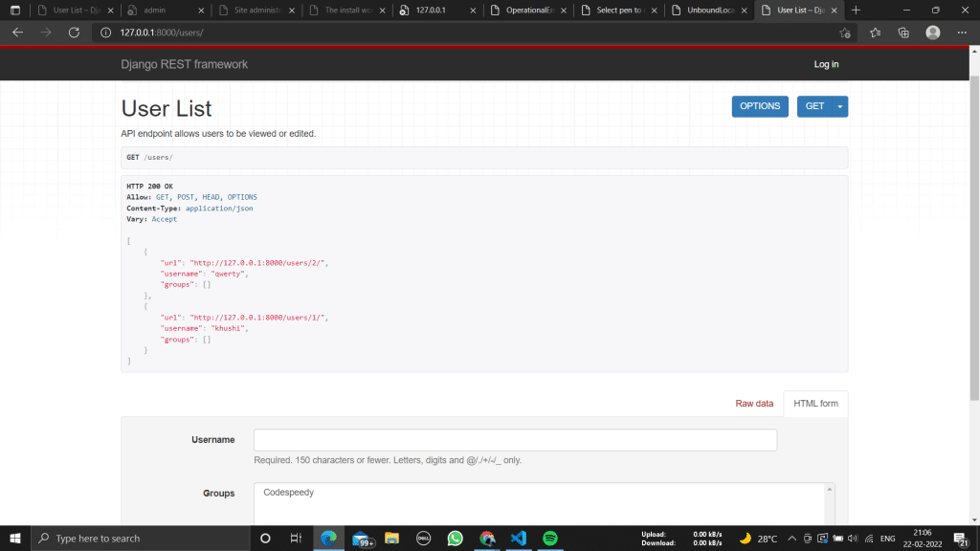Image resolution: width=980 pixels, height=551 pixels.
Task: Switch to the Raw data tab
Action: tap(754, 404)
